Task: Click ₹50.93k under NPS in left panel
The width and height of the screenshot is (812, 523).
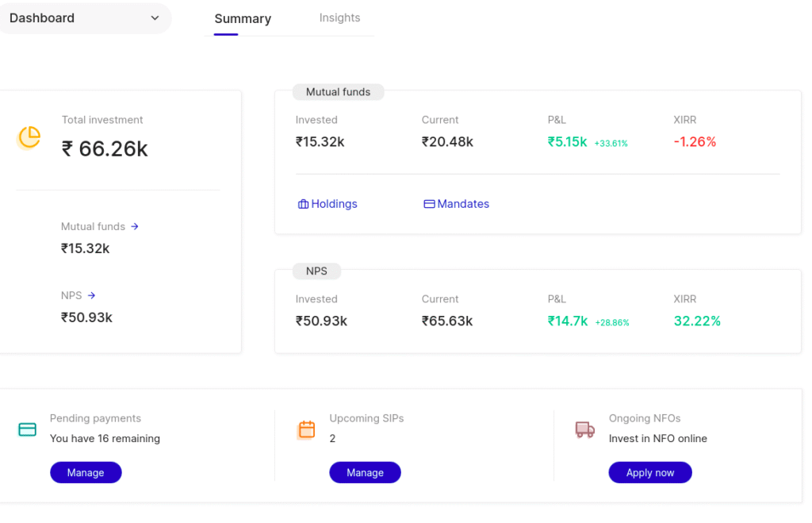Action: click(87, 317)
